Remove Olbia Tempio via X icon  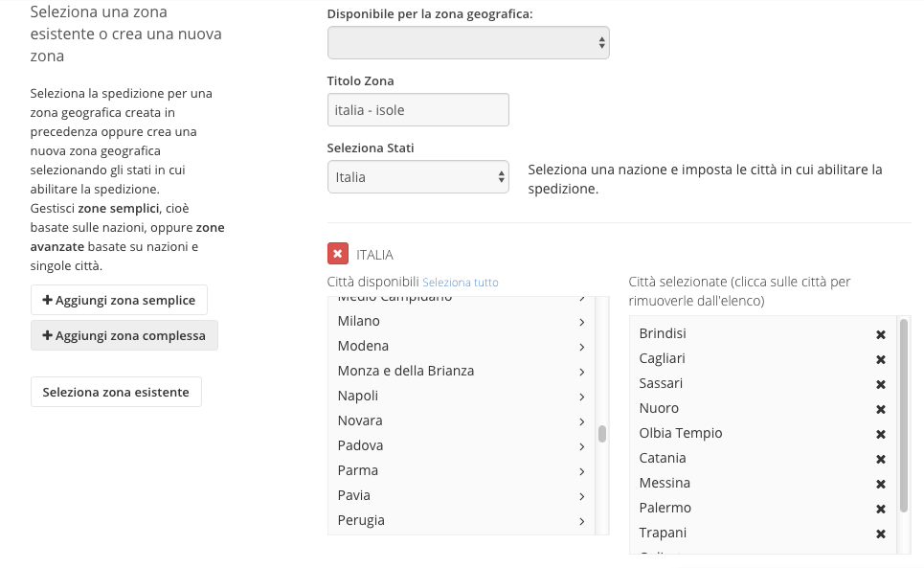(x=881, y=434)
